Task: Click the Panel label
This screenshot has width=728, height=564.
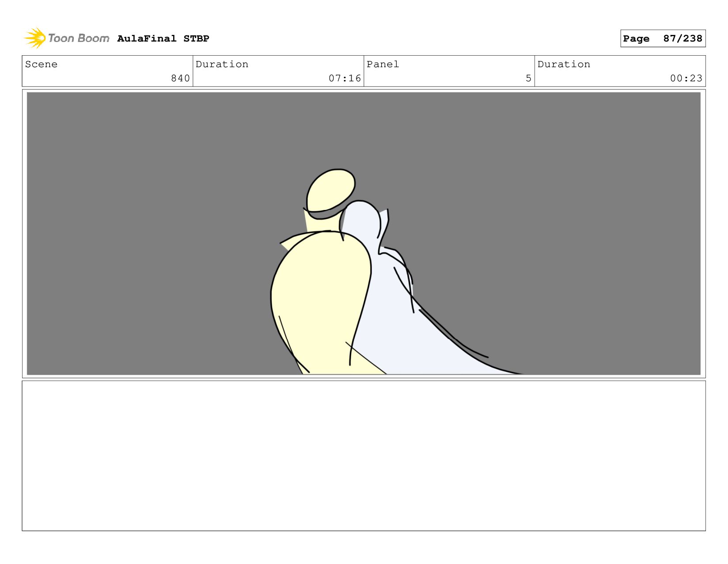Action: pos(383,64)
